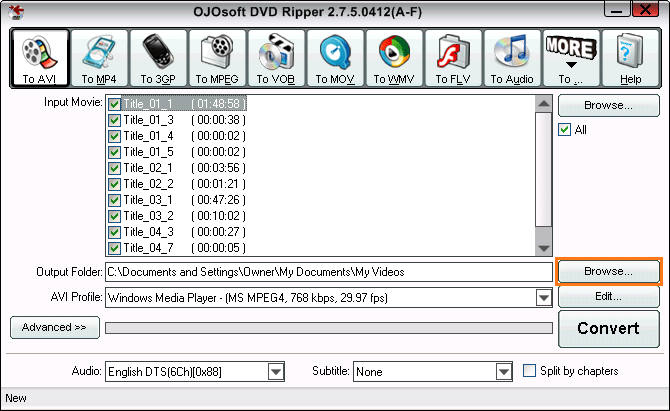
Task: Browse for the input movie
Action: point(608,105)
